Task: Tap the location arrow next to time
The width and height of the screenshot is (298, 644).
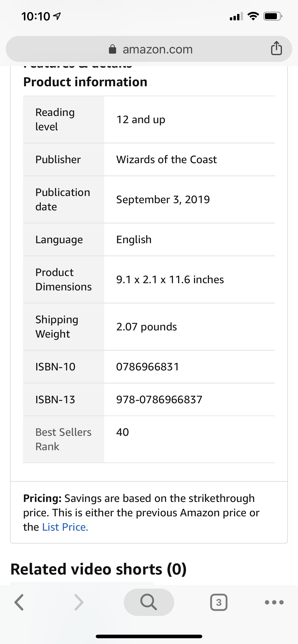Action: pos(57,17)
